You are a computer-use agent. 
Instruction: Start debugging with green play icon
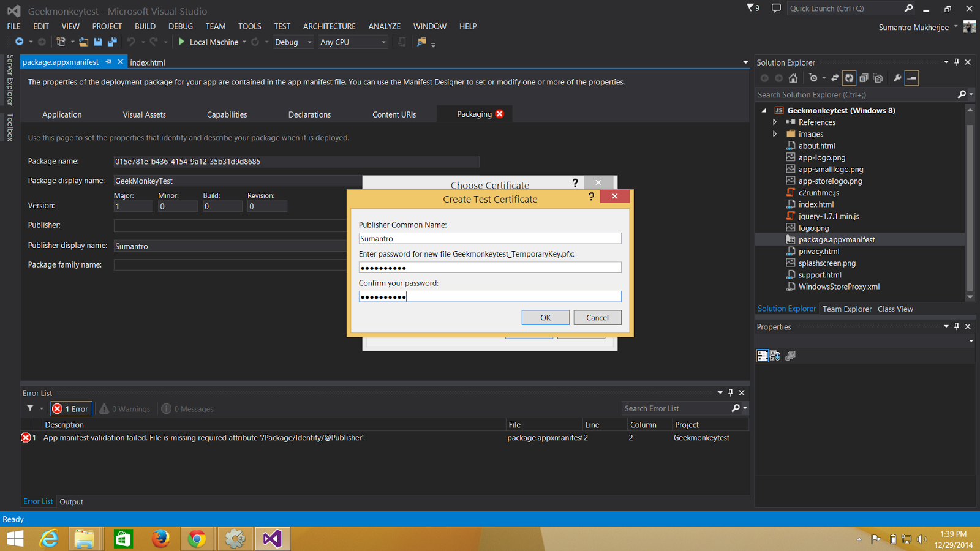(x=181, y=42)
